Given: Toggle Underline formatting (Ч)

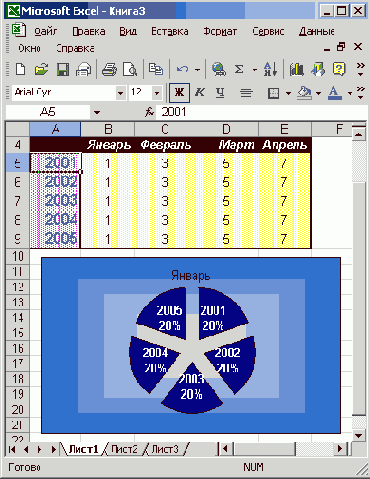Looking at the screenshot, I should (x=220, y=92).
